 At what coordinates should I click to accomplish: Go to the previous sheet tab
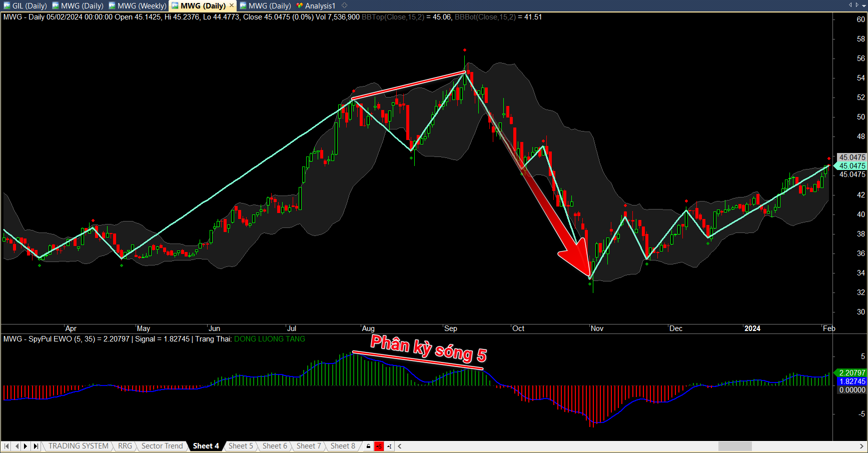[17, 446]
